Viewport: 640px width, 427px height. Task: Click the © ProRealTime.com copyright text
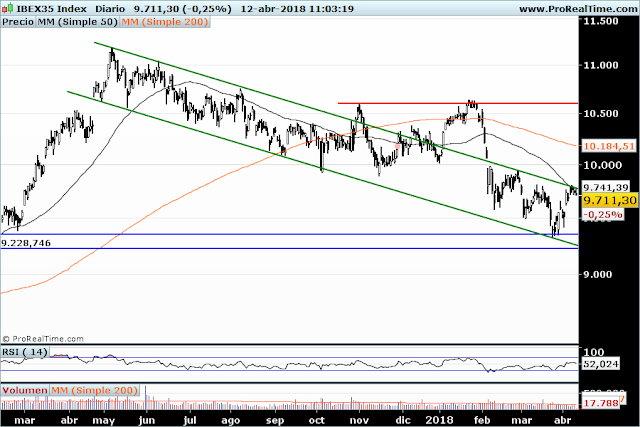point(43,339)
